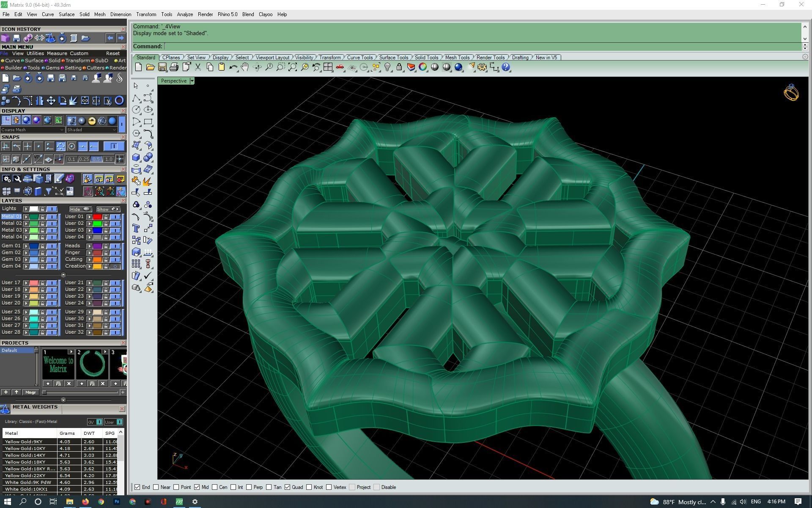The width and height of the screenshot is (812, 508).
Task: Click Reset in the Main Menu panel
Action: click(x=113, y=53)
